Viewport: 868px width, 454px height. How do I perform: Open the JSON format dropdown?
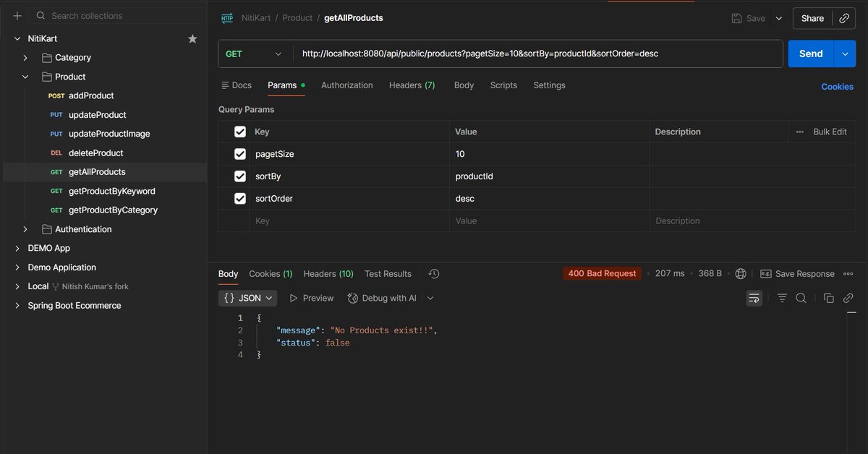click(247, 298)
